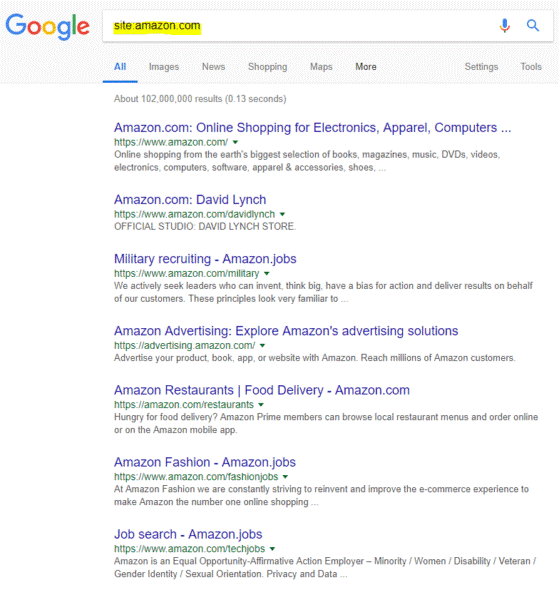This screenshot has width=559, height=600.
Task: Open Amazon Restaurants Food Delivery result
Action: [262, 390]
